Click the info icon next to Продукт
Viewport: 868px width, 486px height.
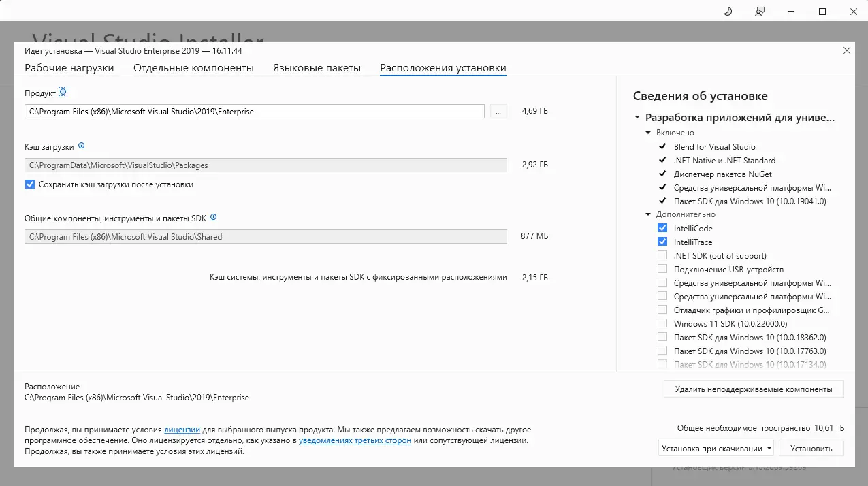63,92
